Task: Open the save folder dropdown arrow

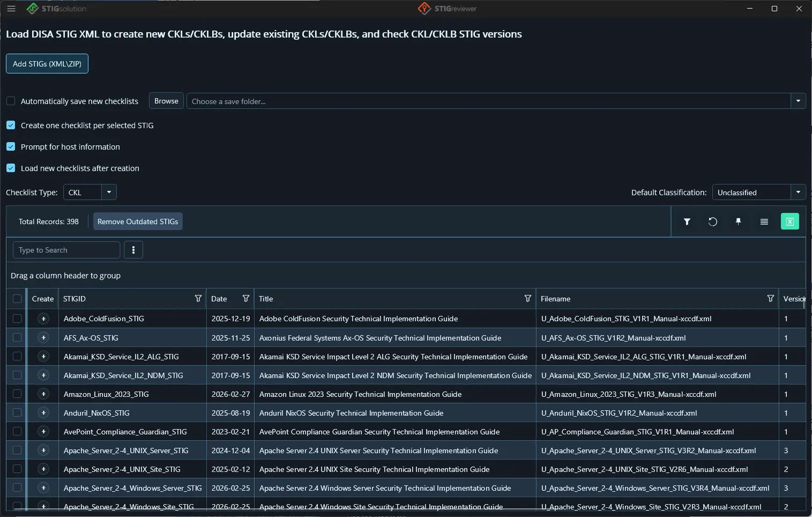Action: (x=798, y=101)
